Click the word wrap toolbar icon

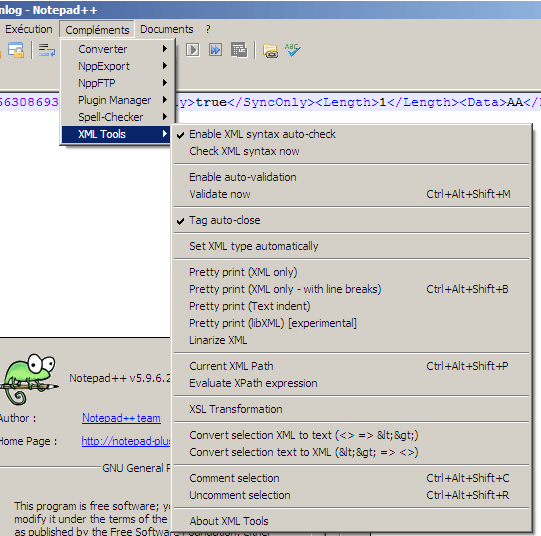coord(47,50)
